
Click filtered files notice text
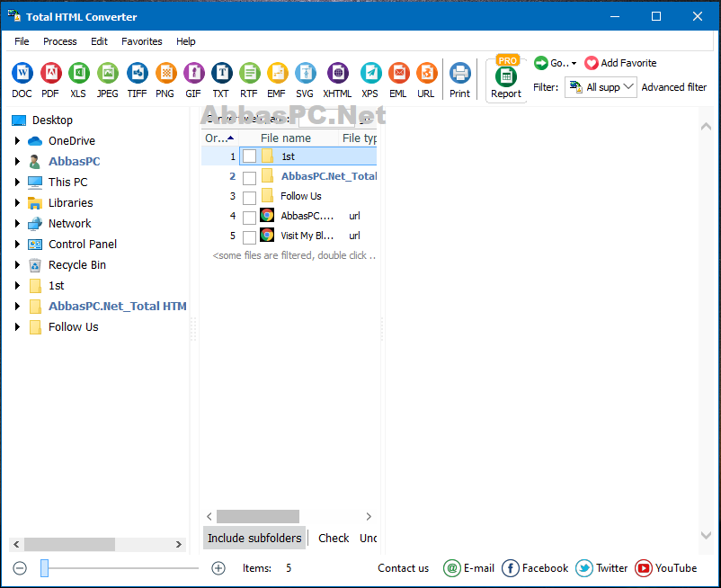(x=294, y=255)
